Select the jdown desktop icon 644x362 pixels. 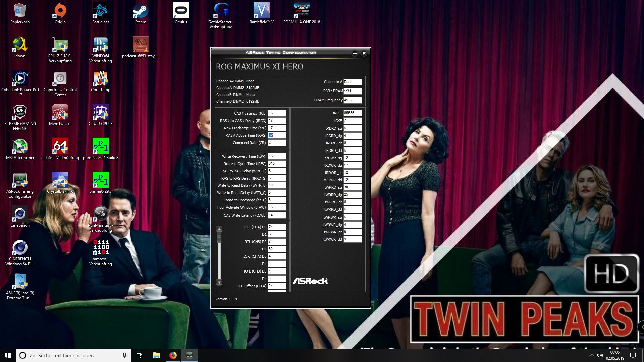(20, 48)
